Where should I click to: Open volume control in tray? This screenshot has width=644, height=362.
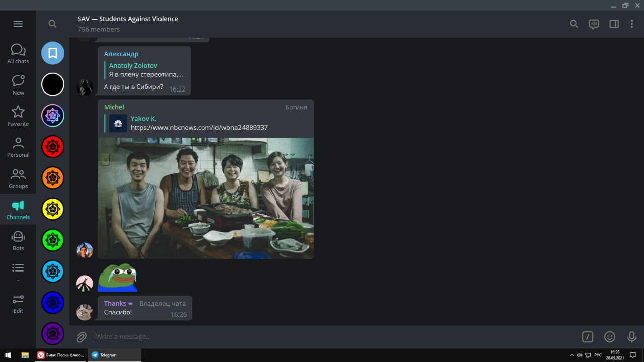point(580,355)
